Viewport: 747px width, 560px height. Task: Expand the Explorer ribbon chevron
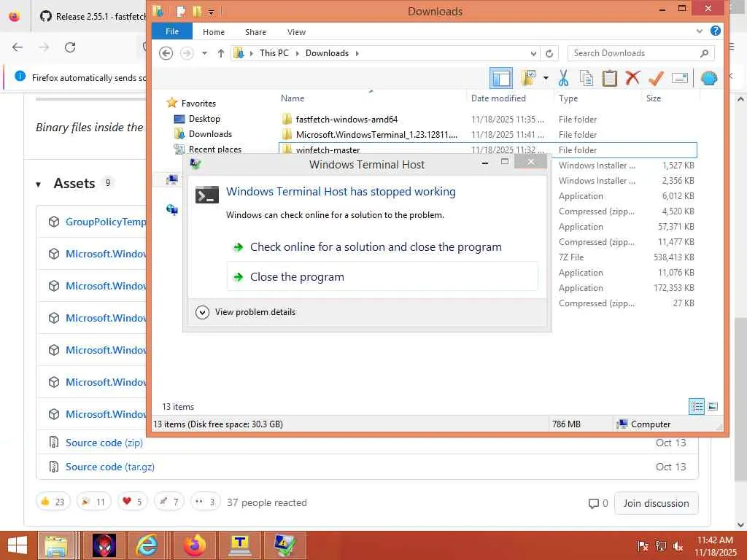pos(700,31)
